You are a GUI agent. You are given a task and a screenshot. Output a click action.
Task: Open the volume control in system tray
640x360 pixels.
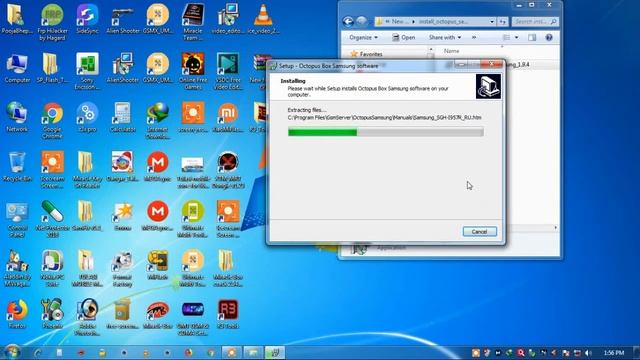588,353
